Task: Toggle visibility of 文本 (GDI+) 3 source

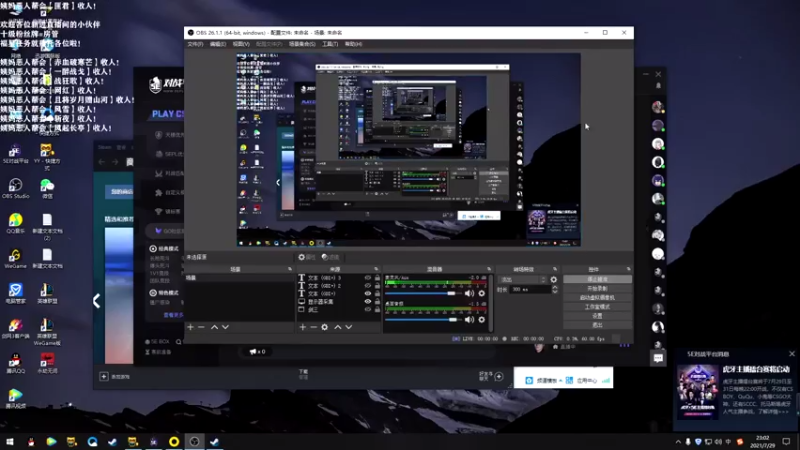Action: [x=368, y=278]
